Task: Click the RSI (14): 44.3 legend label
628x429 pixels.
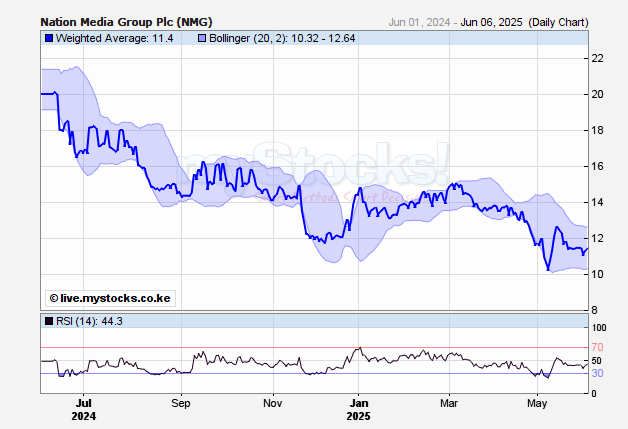Action: pyautogui.click(x=89, y=321)
